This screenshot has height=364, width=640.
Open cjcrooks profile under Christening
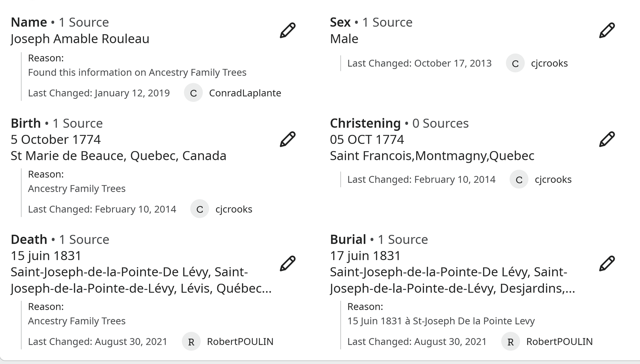(x=553, y=180)
